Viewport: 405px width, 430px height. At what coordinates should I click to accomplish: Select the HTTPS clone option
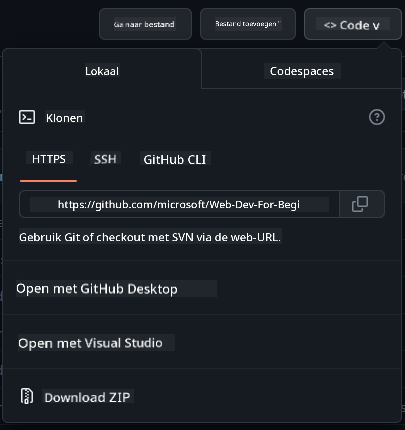pos(49,159)
